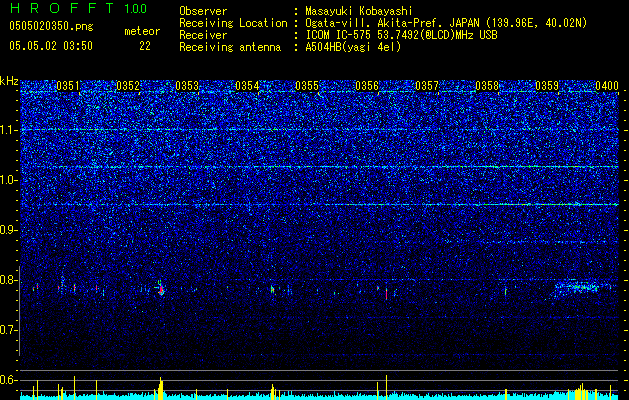This screenshot has height=400, width=629.
Task: Click the version number 1.0.0
Action: coord(135,8)
